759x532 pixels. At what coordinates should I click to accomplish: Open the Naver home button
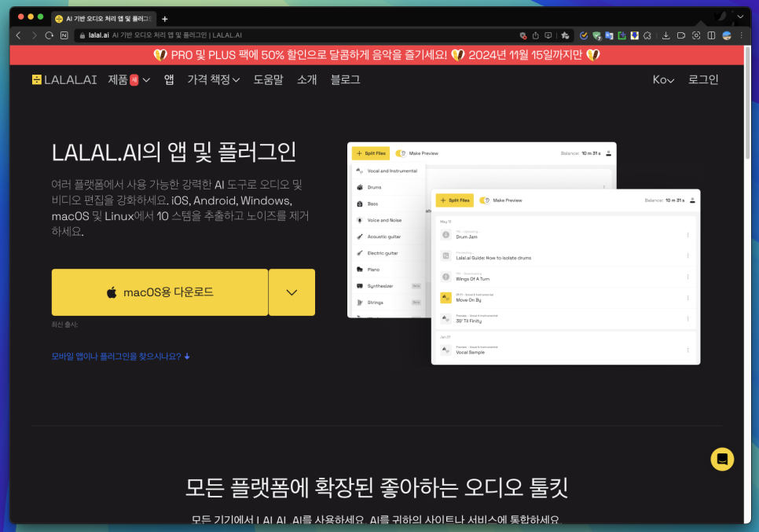(64, 35)
